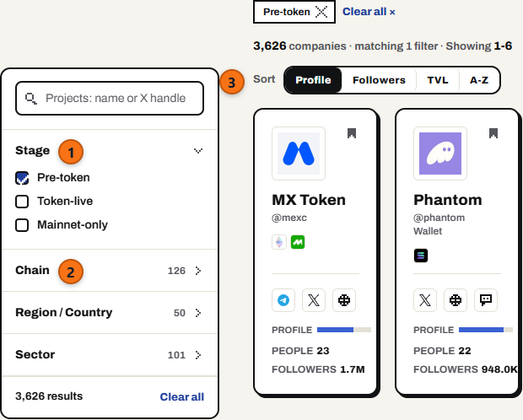Open MX Token's Telegram link
Screen dimensions: 523x420
click(283, 300)
